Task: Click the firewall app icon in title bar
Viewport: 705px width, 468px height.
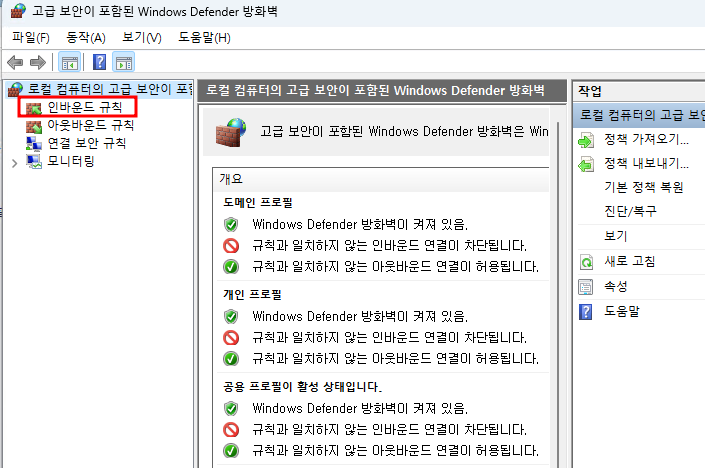Action: pyautogui.click(x=18, y=11)
